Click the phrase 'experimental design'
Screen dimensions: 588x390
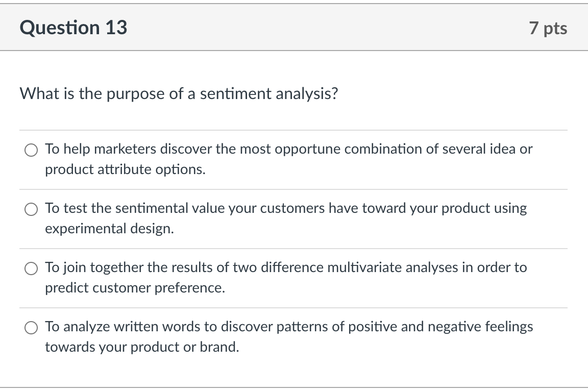110,229
